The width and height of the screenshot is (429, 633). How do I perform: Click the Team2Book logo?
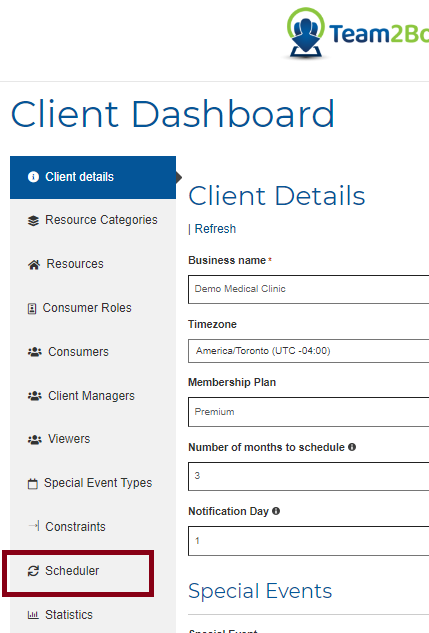pos(357,34)
